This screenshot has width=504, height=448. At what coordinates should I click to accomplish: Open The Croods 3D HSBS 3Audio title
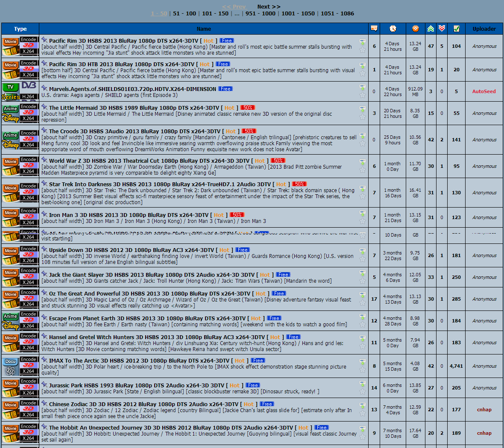(135, 132)
